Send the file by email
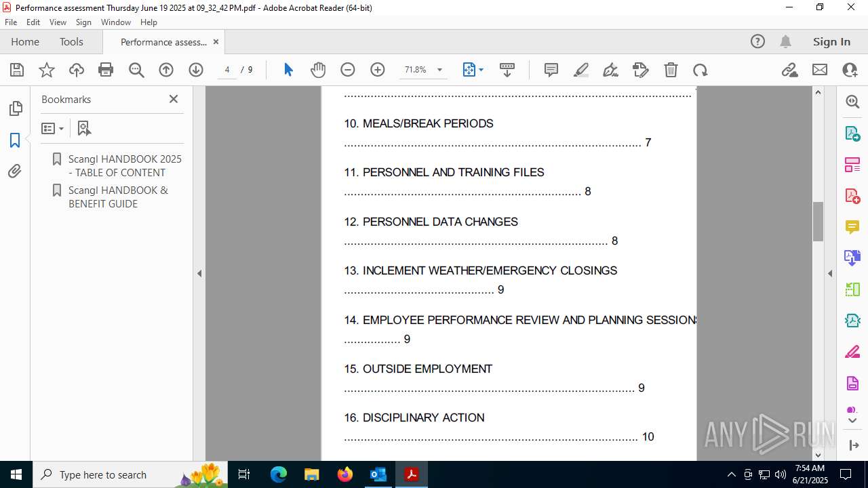The width and height of the screenshot is (868, 488). (x=820, y=70)
